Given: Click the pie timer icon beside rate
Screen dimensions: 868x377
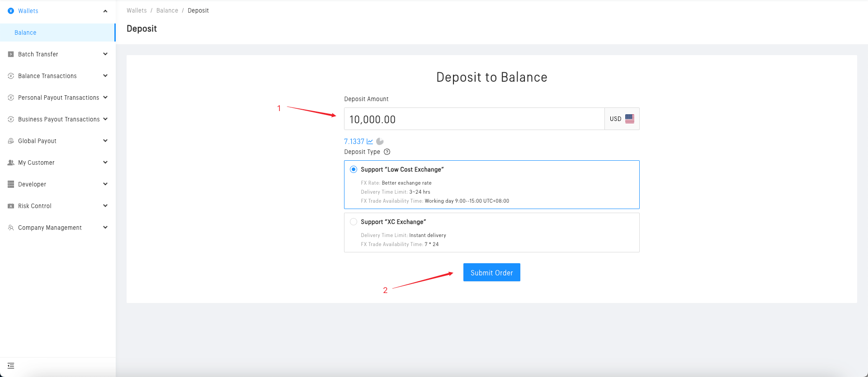Looking at the screenshot, I should [x=380, y=141].
